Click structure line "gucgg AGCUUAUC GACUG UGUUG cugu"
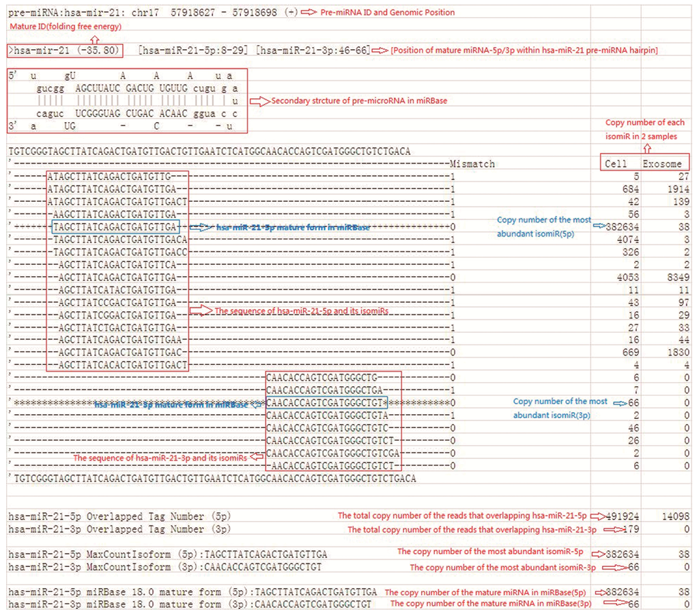This screenshot has height=616, width=699. pyautogui.click(x=126, y=88)
